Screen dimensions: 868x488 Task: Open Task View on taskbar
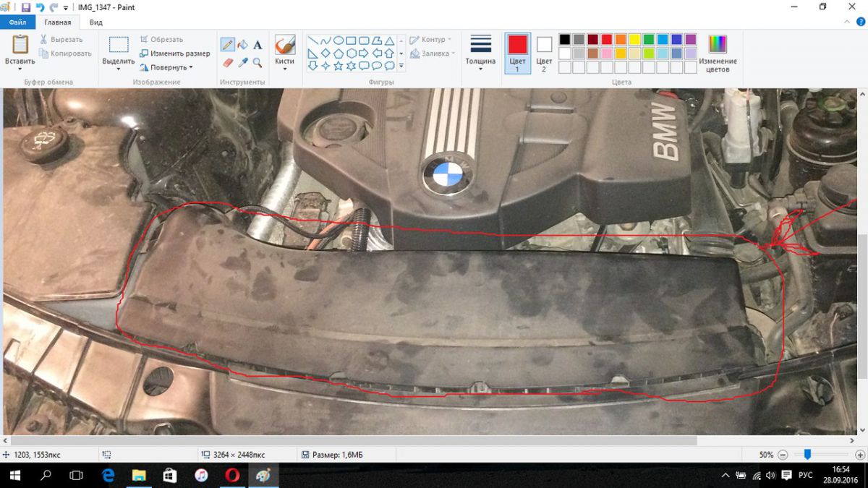[x=76, y=475]
